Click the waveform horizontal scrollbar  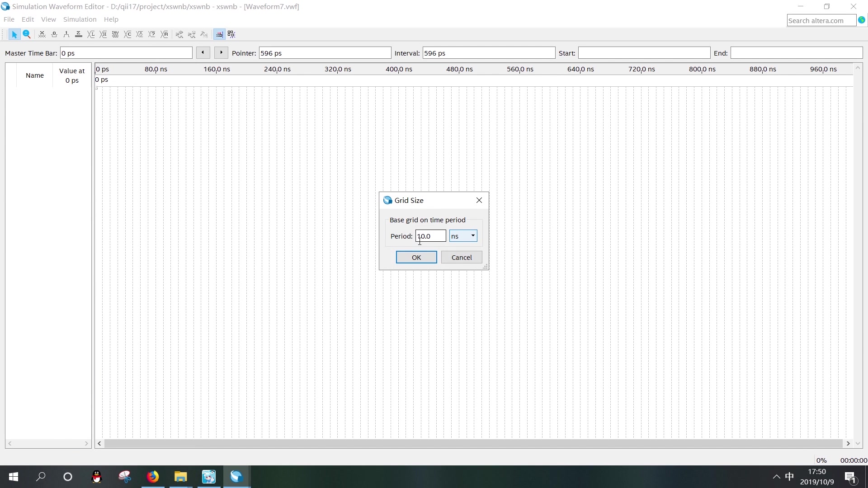pyautogui.click(x=473, y=444)
